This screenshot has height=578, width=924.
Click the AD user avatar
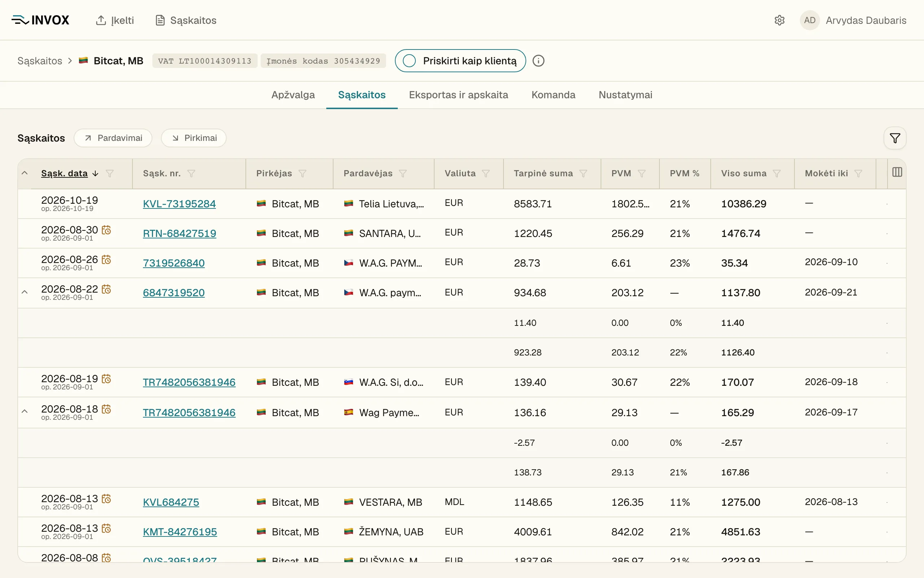click(x=810, y=20)
